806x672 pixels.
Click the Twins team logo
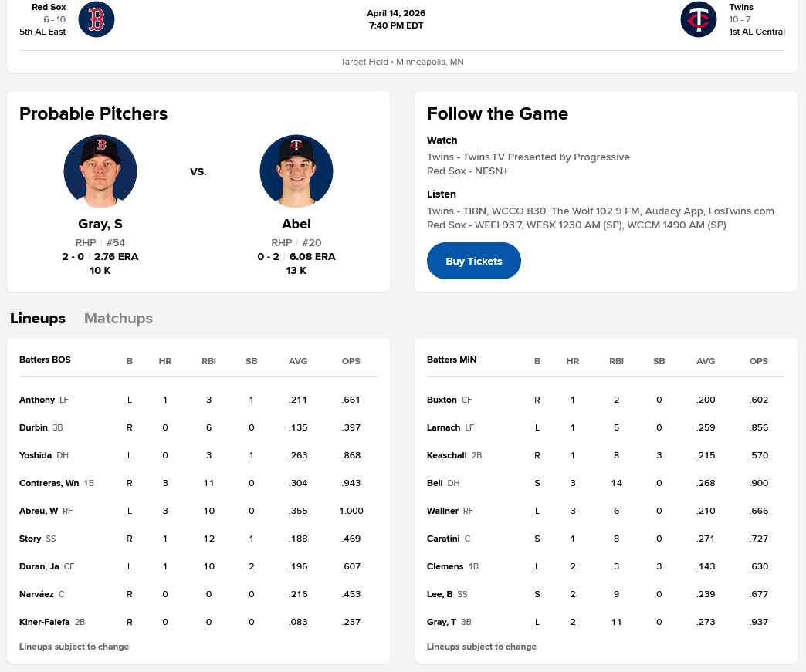[699, 19]
